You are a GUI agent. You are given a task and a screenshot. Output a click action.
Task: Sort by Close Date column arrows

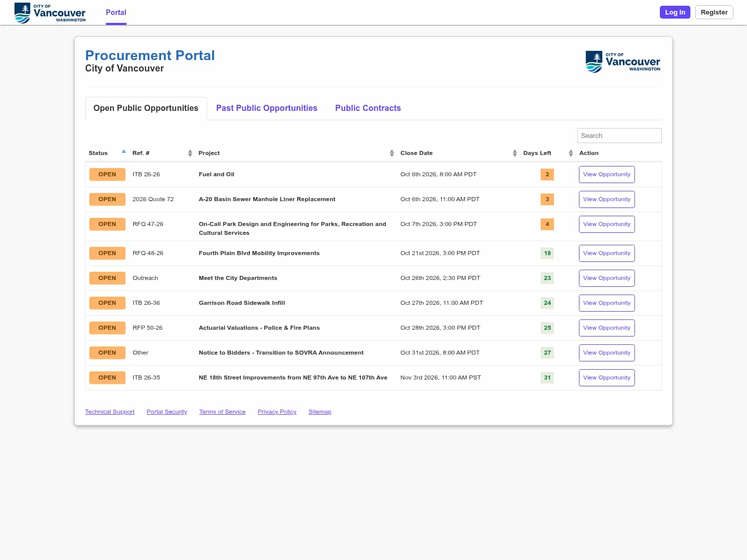(x=515, y=153)
